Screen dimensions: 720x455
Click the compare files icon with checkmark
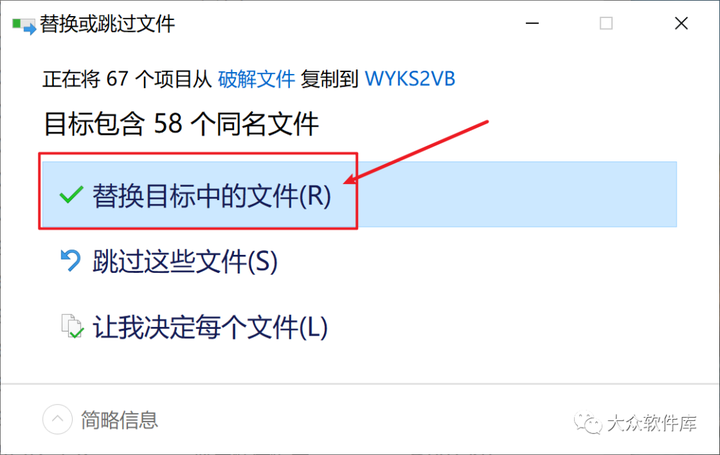72,326
